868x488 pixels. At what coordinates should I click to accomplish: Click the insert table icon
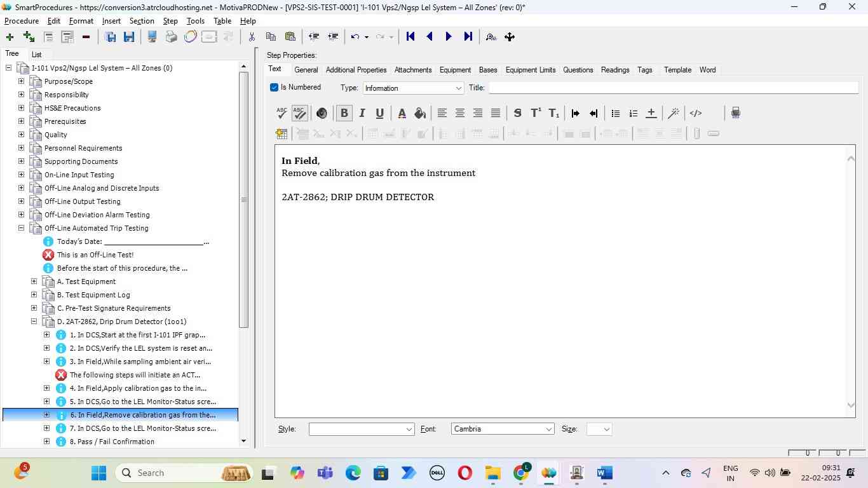[x=281, y=133]
